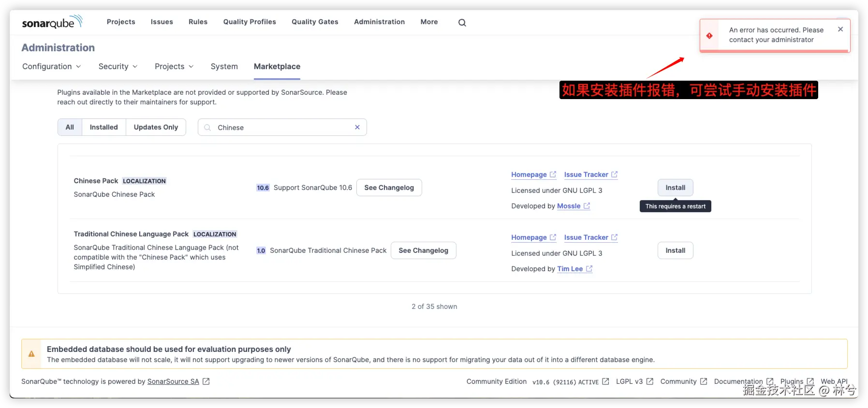Click the 10.6 version badge of Chinese Pack
Image resolution: width=868 pixels, height=408 pixels.
(263, 188)
